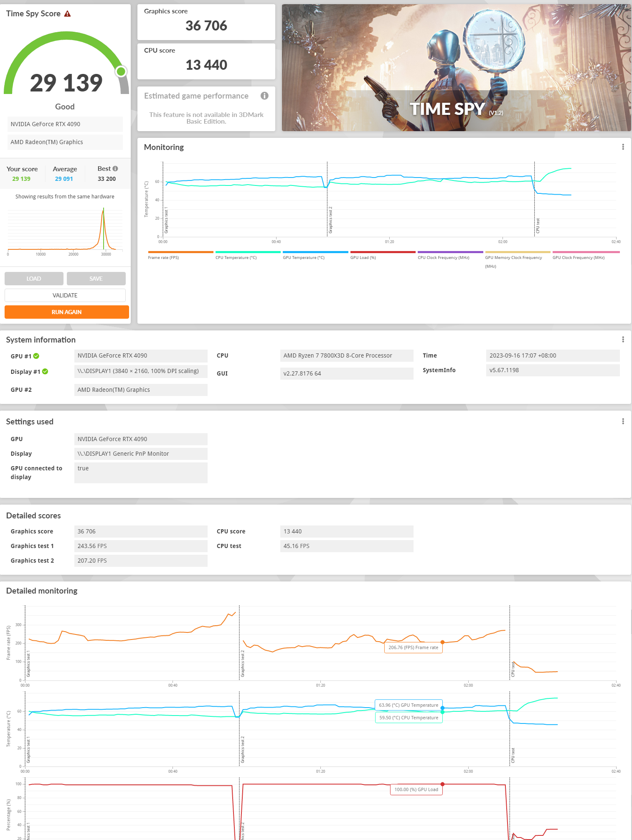Screen dimensions: 632x840
Task: Click the Best score 33 200
Action: tap(107, 179)
